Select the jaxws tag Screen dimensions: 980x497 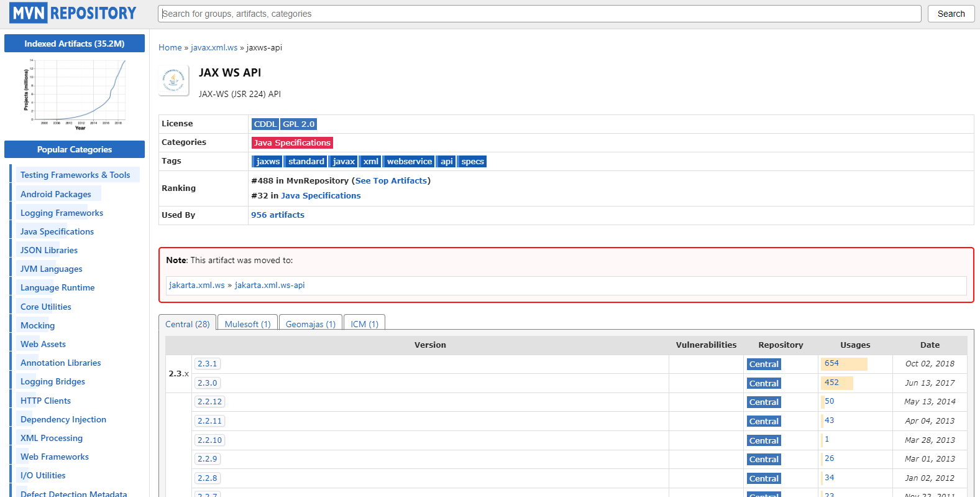tap(268, 162)
